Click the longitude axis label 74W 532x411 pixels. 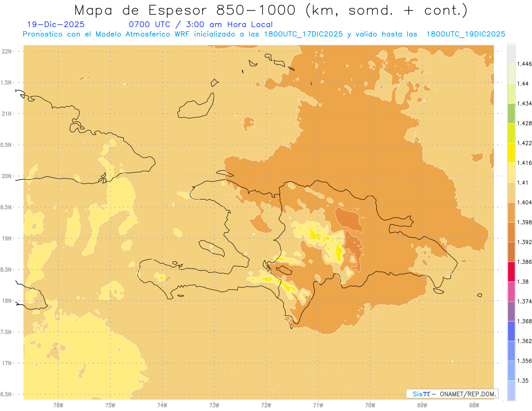click(x=162, y=405)
